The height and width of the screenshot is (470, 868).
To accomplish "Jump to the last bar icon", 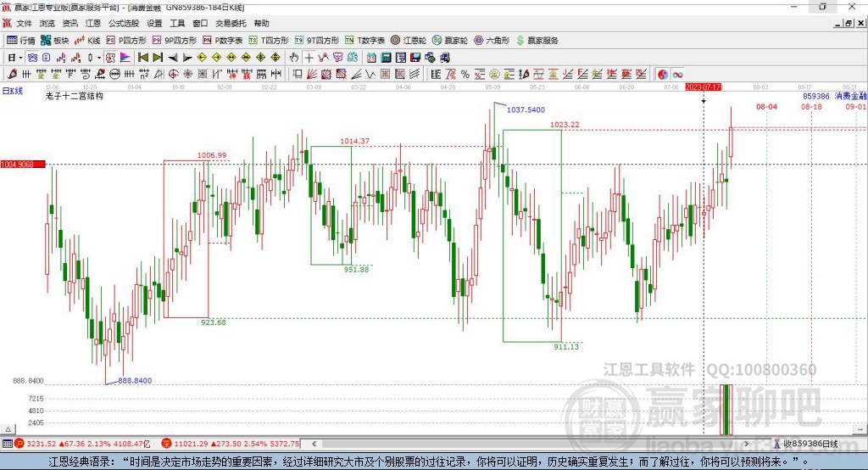I will tap(158, 58).
